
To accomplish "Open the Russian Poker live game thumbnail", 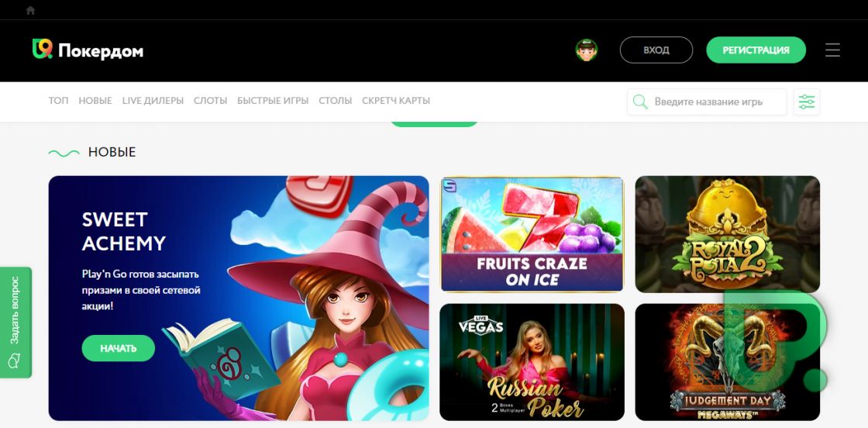I will (x=532, y=362).
